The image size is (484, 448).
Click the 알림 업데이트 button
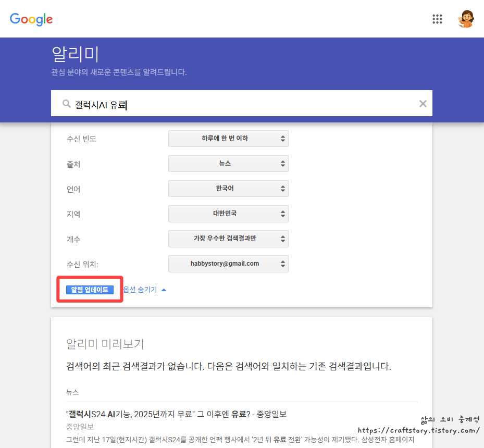[90, 290]
